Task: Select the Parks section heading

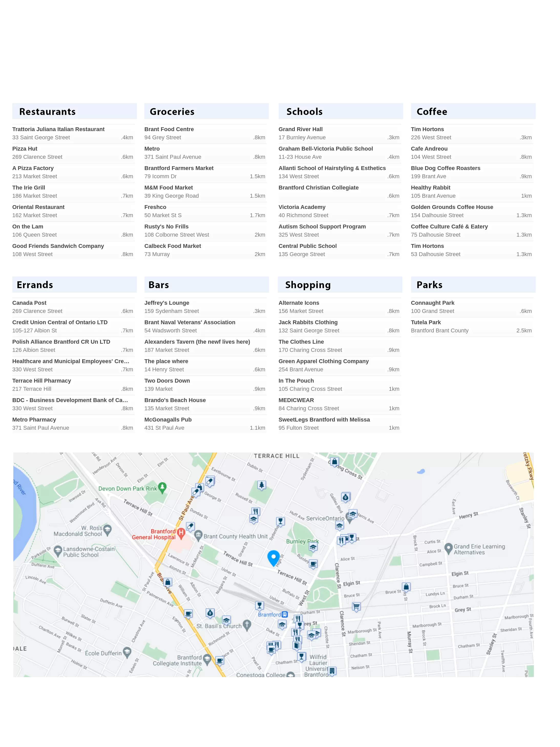Action: [429, 285]
